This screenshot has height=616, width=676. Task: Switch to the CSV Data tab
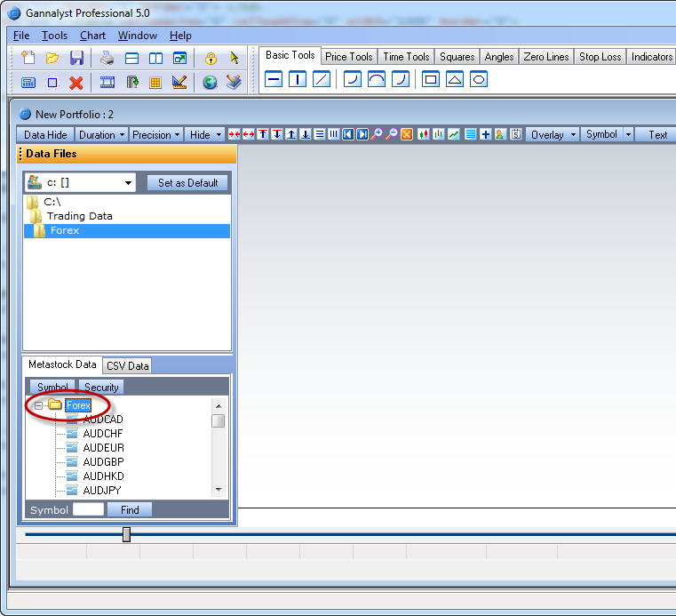click(x=127, y=366)
